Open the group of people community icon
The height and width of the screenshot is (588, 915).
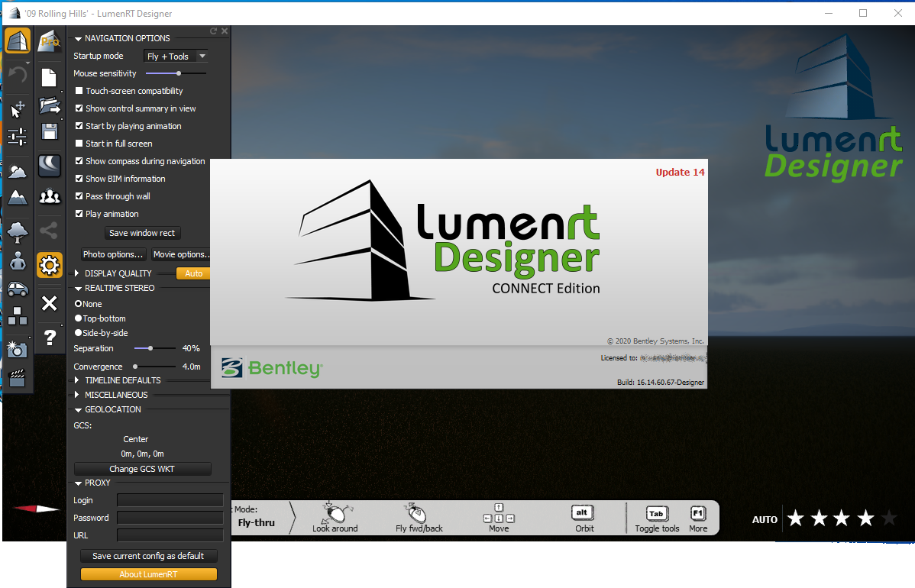pyautogui.click(x=50, y=196)
